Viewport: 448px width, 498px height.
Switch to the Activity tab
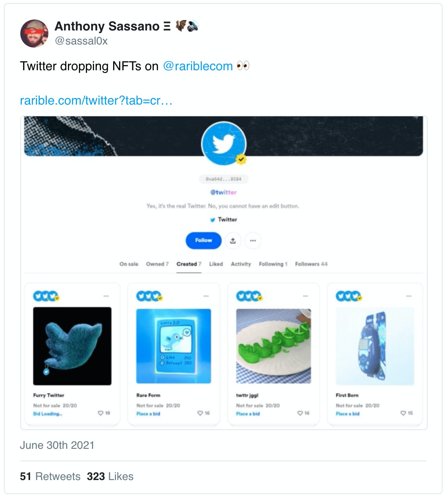[241, 264]
